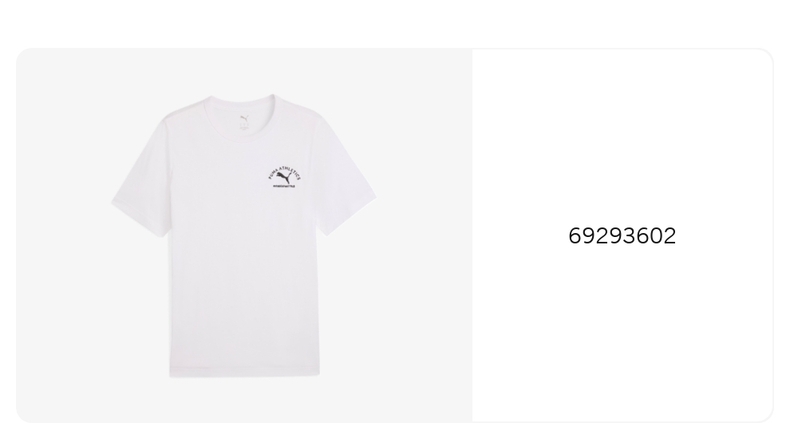The image size is (790, 423).
Task: Click the grey background right of the T-shirt
Action: [424, 236]
